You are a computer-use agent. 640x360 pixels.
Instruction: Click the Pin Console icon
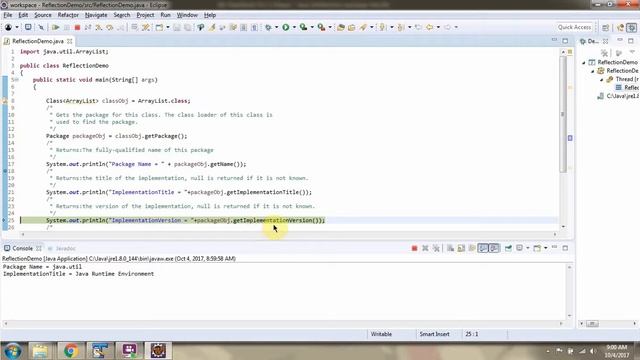click(x=508, y=248)
